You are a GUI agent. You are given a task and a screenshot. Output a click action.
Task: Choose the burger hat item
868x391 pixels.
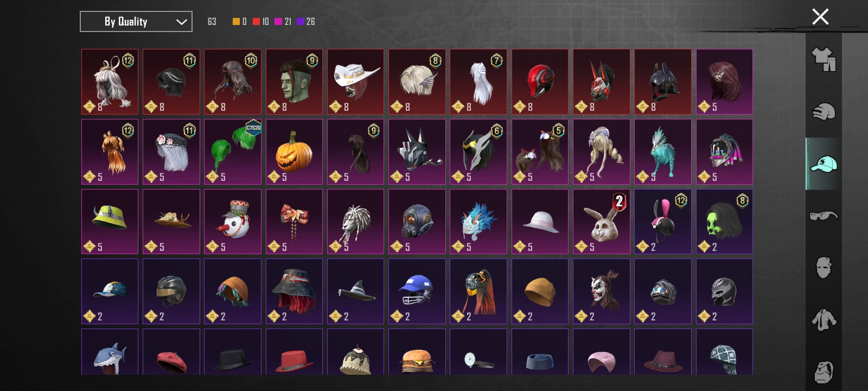pos(417,352)
